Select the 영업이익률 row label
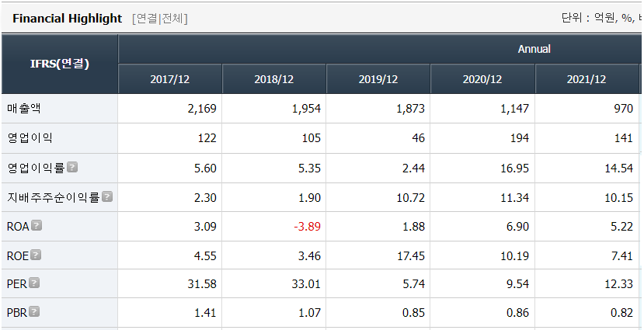Viewport: 644px width, 330px height. coord(36,168)
